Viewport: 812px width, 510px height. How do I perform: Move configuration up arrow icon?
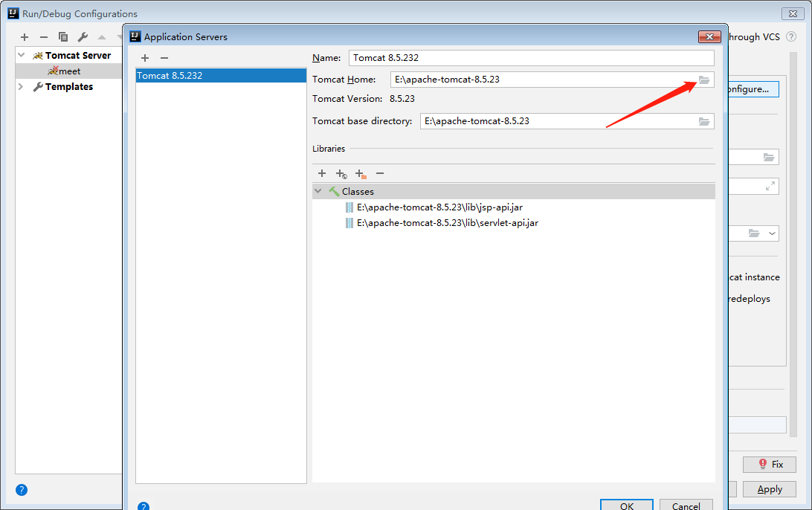[102, 37]
